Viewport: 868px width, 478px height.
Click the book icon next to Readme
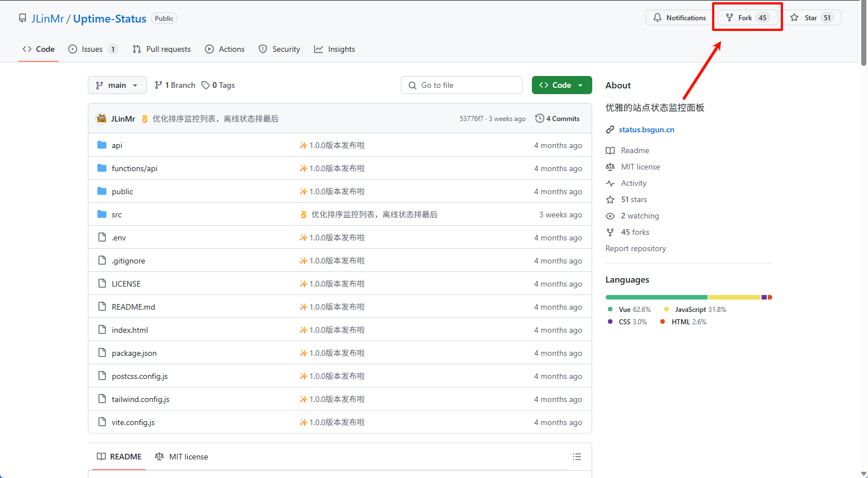(610, 150)
